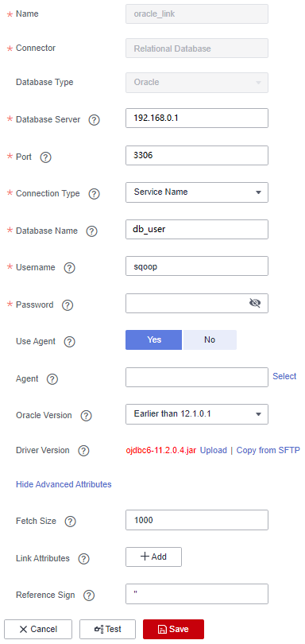Test the connection with Test button
The height and width of the screenshot is (644, 305).
[x=107, y=629]
